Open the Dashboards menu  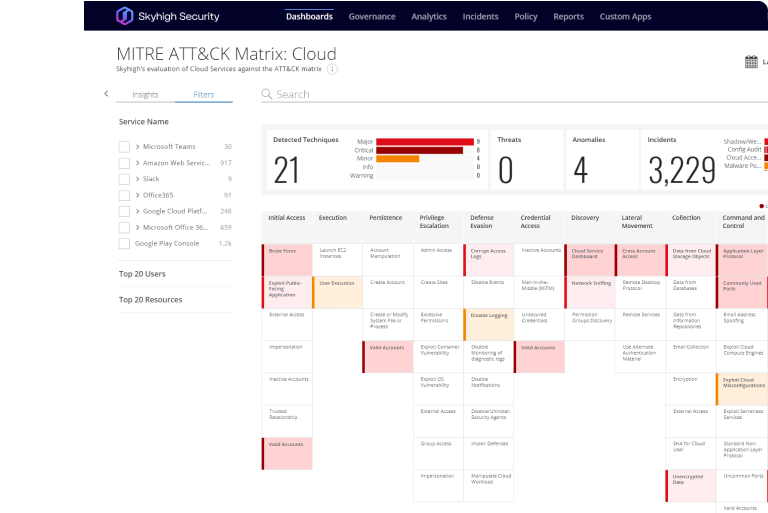tap(309, 16)
